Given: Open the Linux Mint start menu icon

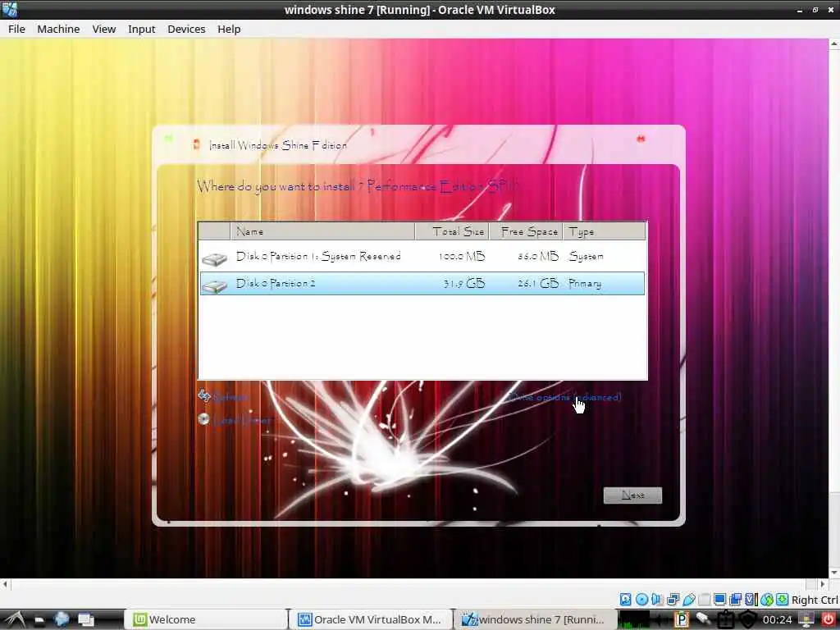Looking at the screenshot, I should tap(15, 619).
